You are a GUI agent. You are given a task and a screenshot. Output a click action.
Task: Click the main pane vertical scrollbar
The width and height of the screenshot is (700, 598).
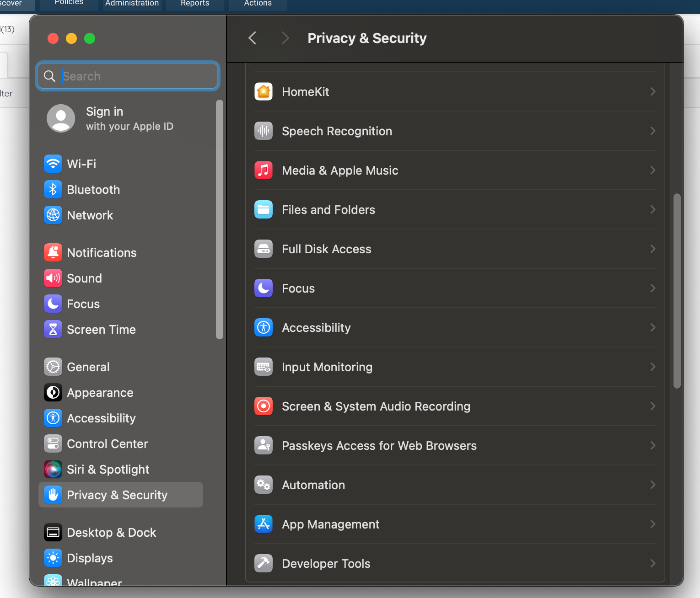coord(677,291)
